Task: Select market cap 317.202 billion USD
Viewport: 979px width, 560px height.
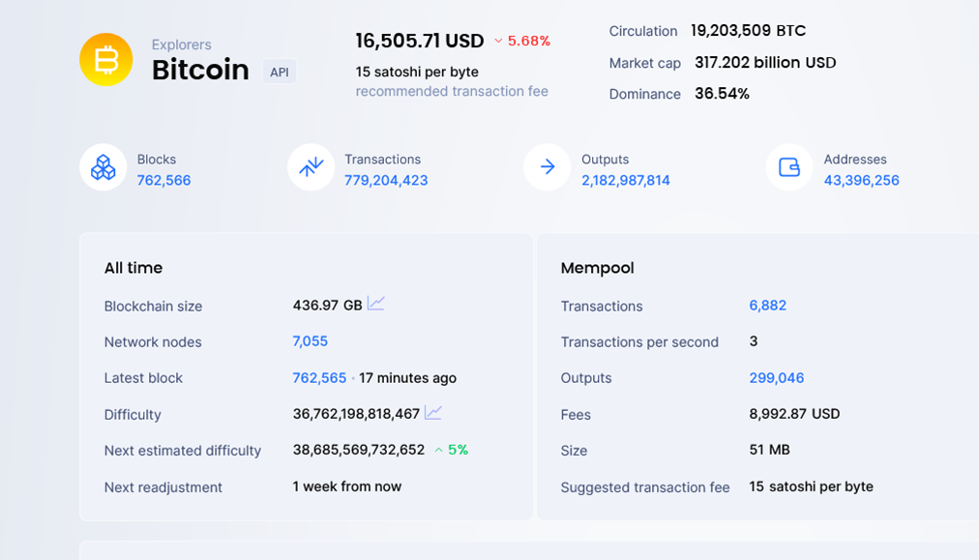Action: pyautogui.click(x=765, y=63)
